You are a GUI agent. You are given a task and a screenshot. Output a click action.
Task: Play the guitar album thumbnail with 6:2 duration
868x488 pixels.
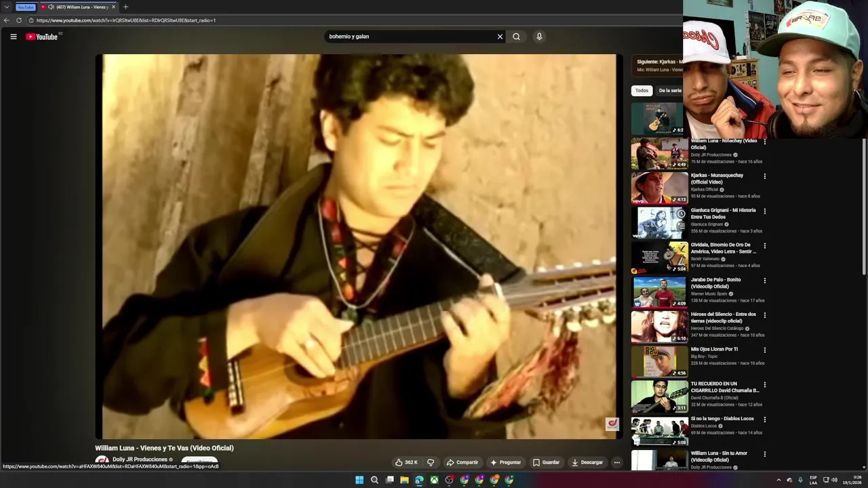tap(658, 119)
